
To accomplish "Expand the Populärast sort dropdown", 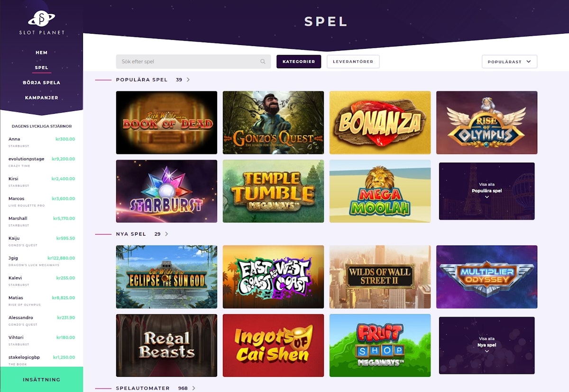I will [509, 62].
